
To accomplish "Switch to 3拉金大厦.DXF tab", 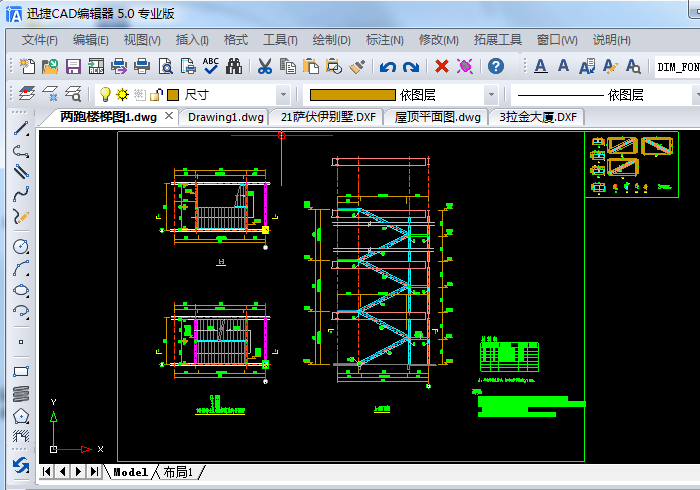I will (538, 117).
